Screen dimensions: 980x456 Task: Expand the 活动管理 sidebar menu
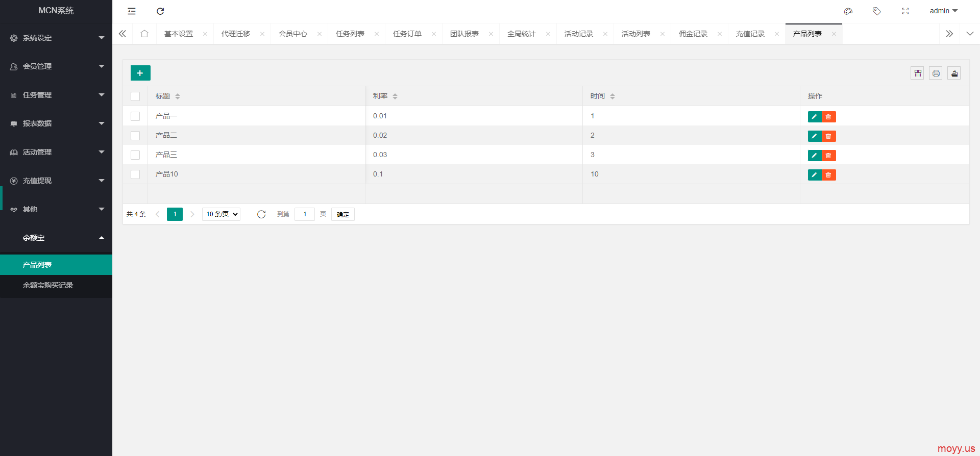56,152
